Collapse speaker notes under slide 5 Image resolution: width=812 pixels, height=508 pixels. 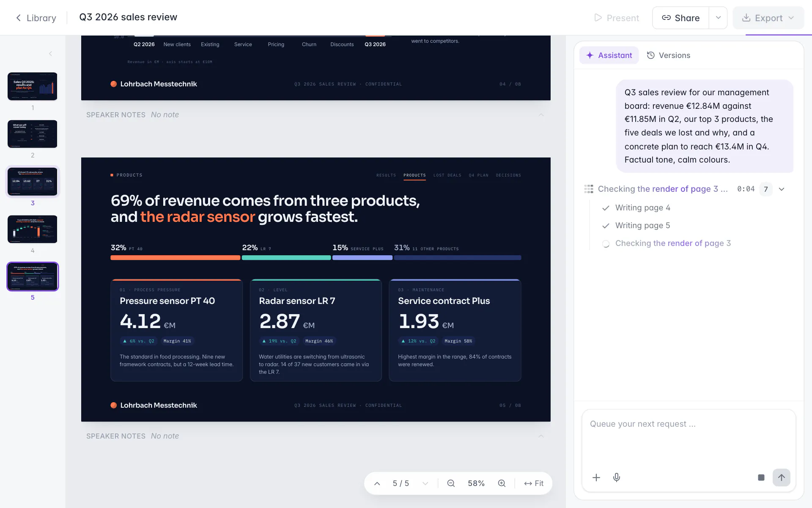tap(541, 436)
